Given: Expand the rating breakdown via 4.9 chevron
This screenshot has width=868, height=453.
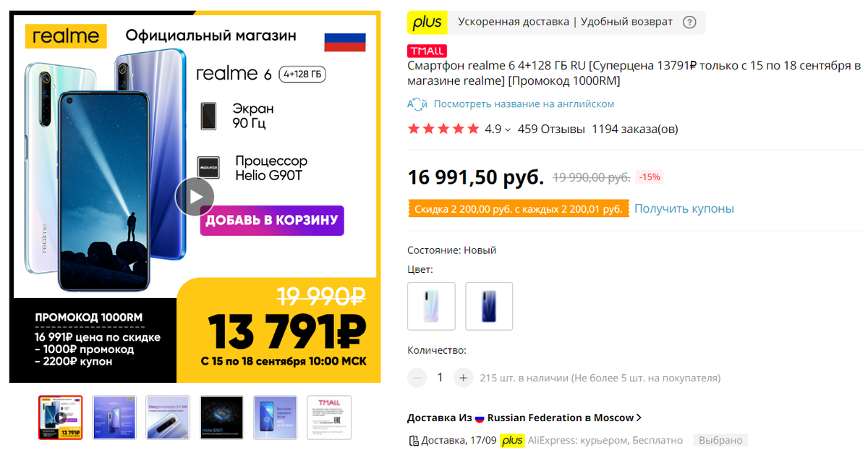Looking at the screenshot, I should coord(506,128).
